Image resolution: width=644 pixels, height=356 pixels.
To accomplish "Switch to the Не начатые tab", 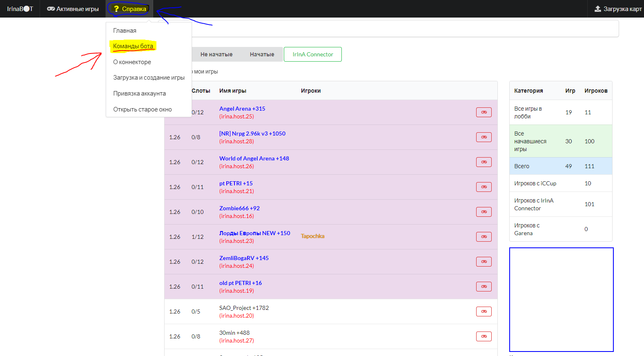I will pos(216,54).
